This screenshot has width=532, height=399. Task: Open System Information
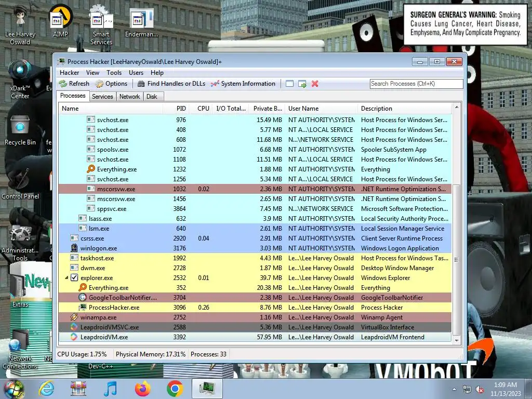coord(243,84)
